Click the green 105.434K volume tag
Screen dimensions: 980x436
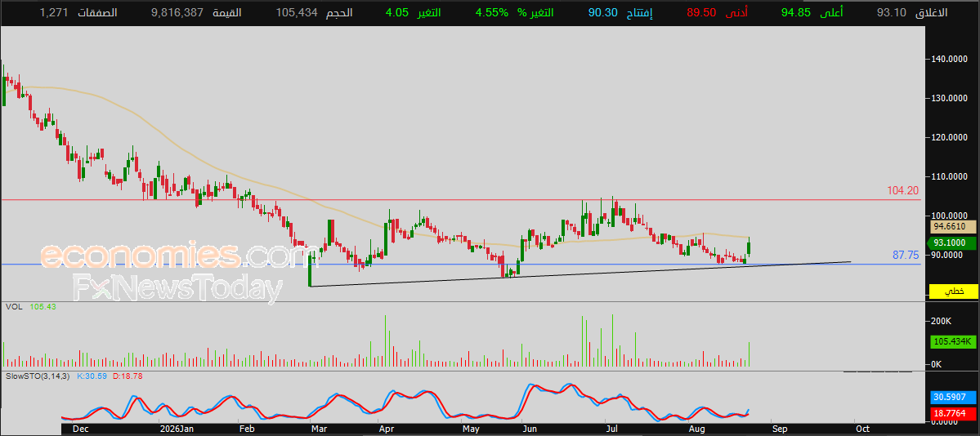coord(952,341)
